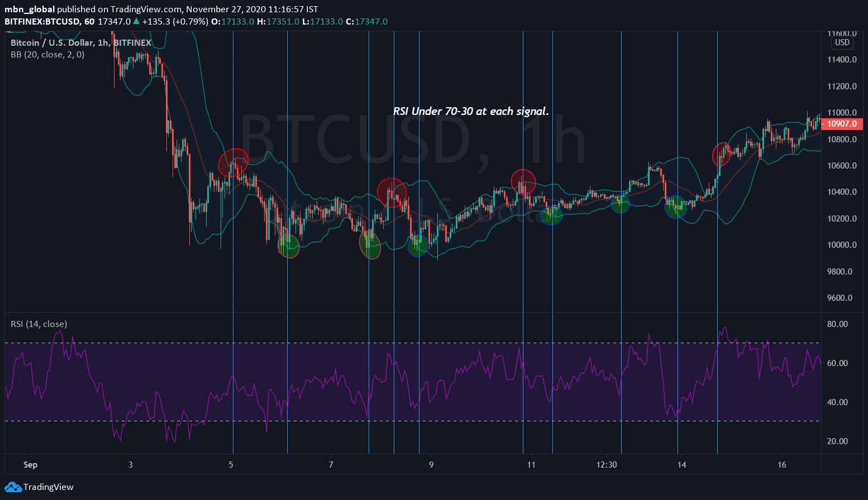Click the '5' date label on time axis
Screen dimensions: 868x500
(x=231, y=465)
